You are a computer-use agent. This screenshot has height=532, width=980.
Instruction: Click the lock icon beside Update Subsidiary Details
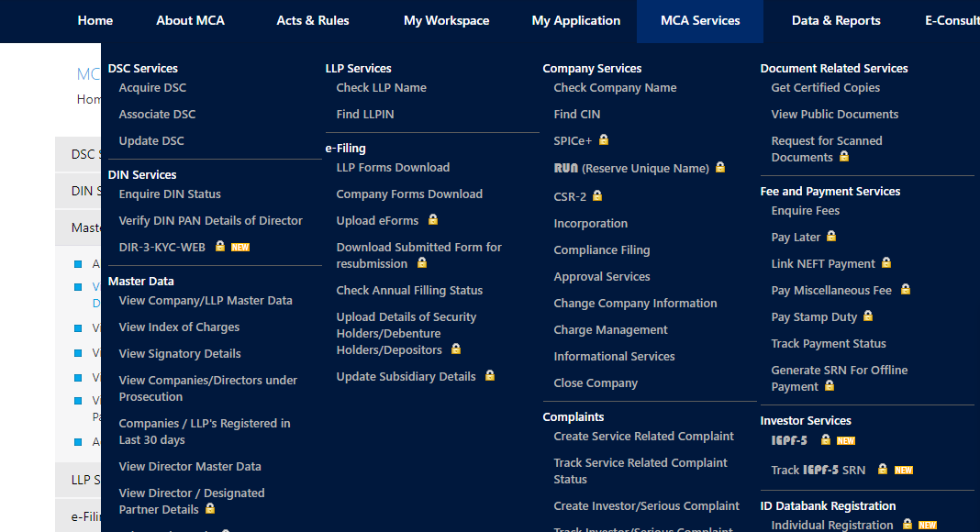pos(490,376)
